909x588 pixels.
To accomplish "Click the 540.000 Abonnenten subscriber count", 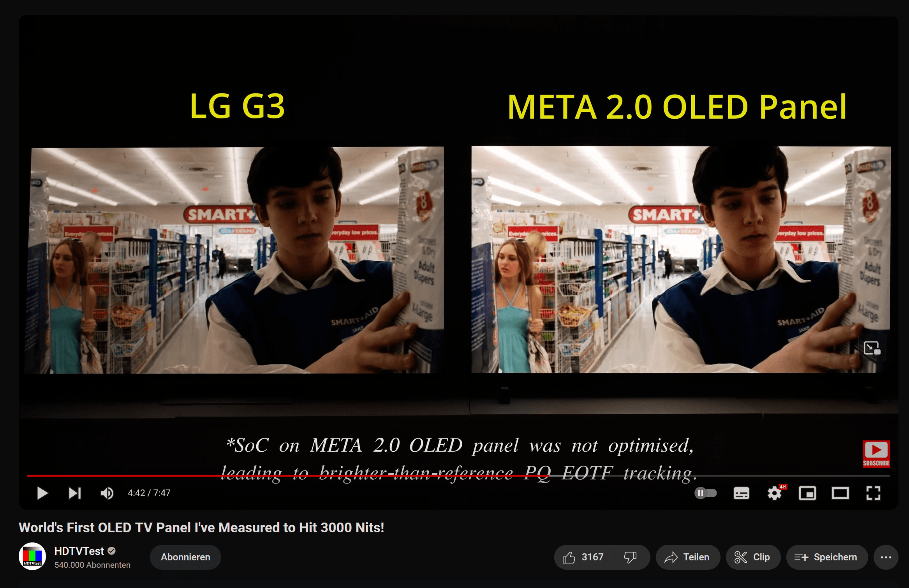I will pos(92,565).
